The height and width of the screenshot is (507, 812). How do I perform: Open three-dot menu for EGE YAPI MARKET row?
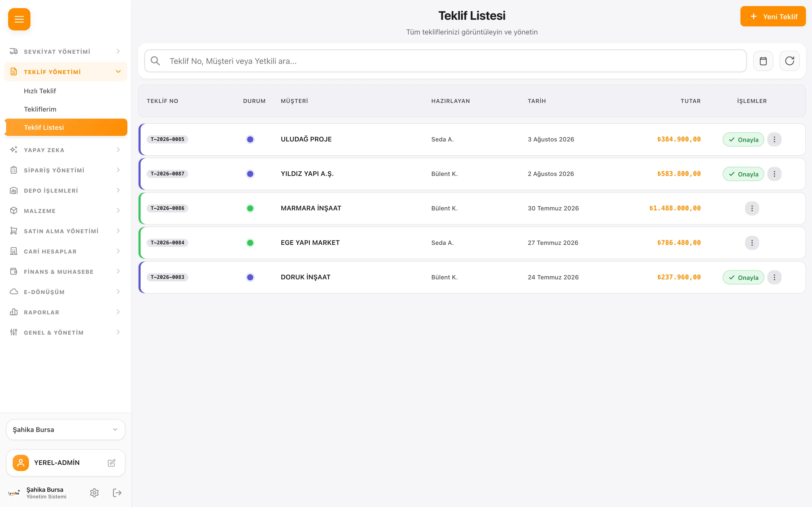752,243
